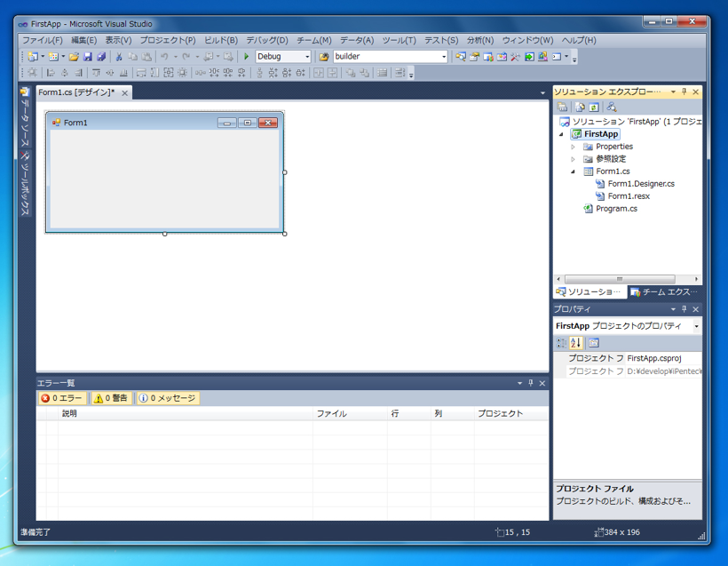Collapse the Form1.cs node
The width and height of the screenshot is (728, 566).
point(573,171)
